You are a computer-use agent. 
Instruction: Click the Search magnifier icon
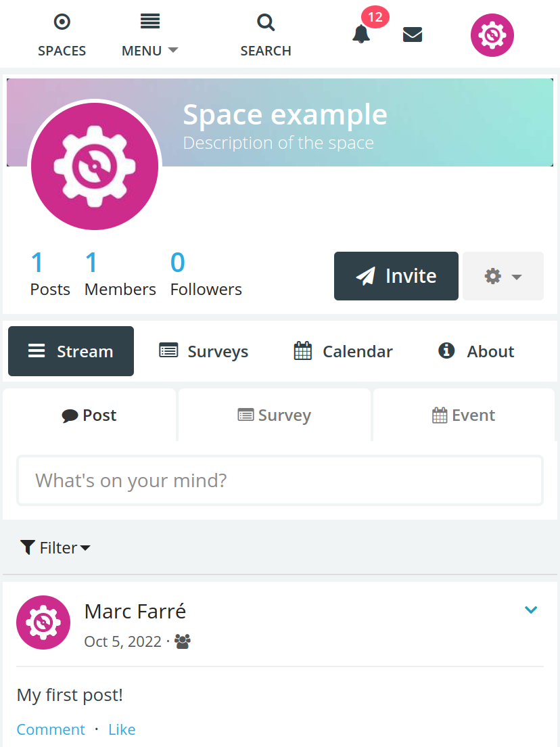(266, 22)
